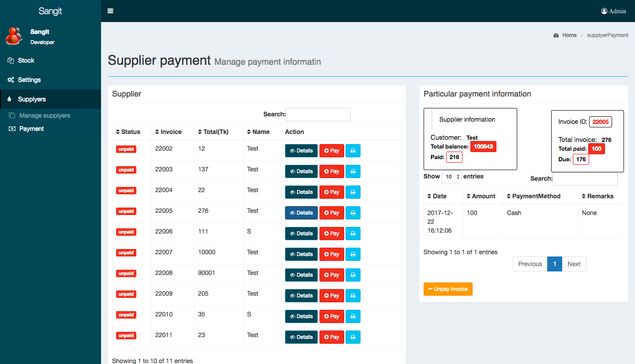This screenshot has width=635, height=364.
Task: Click the print icon for invoice 22011
Action: pyautogui.click(x=353, y=337)
